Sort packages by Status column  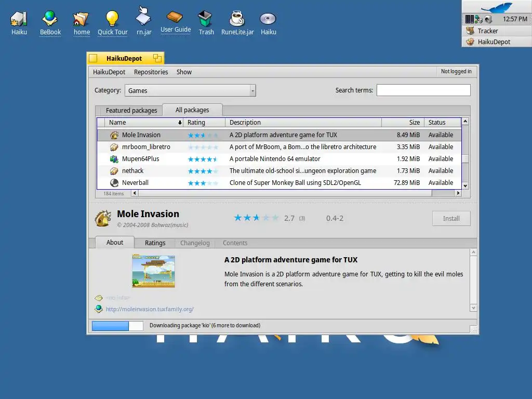click(443, 123)
